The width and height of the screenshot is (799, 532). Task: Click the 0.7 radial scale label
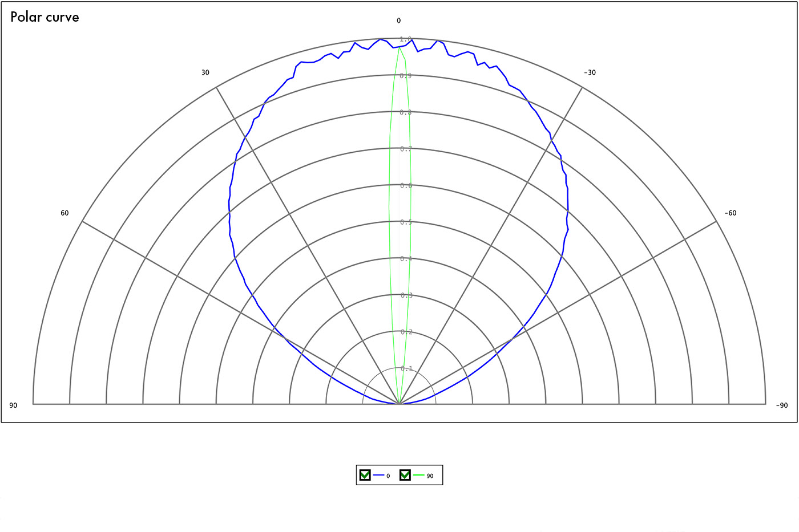point(406,149)
